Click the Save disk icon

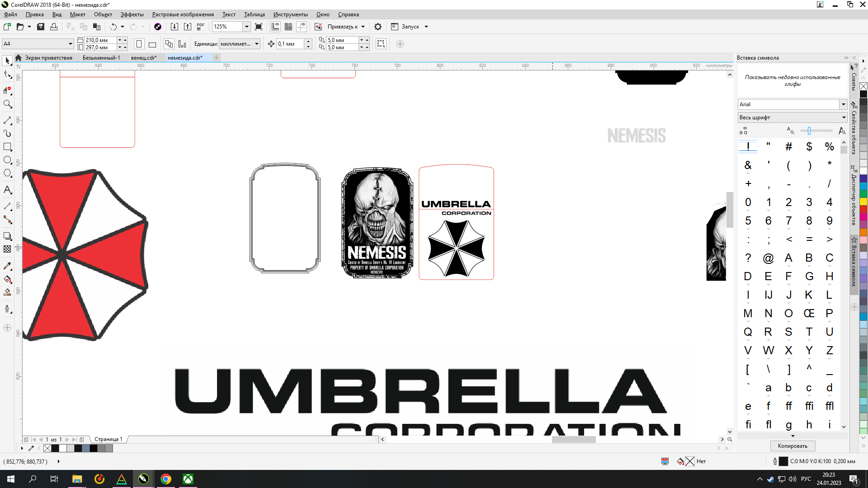(x=41, y=27)
